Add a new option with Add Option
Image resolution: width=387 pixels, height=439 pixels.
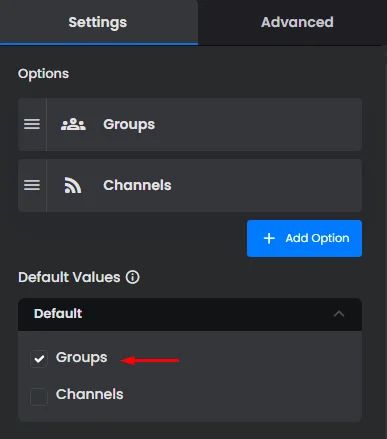(x=304, y=238)
